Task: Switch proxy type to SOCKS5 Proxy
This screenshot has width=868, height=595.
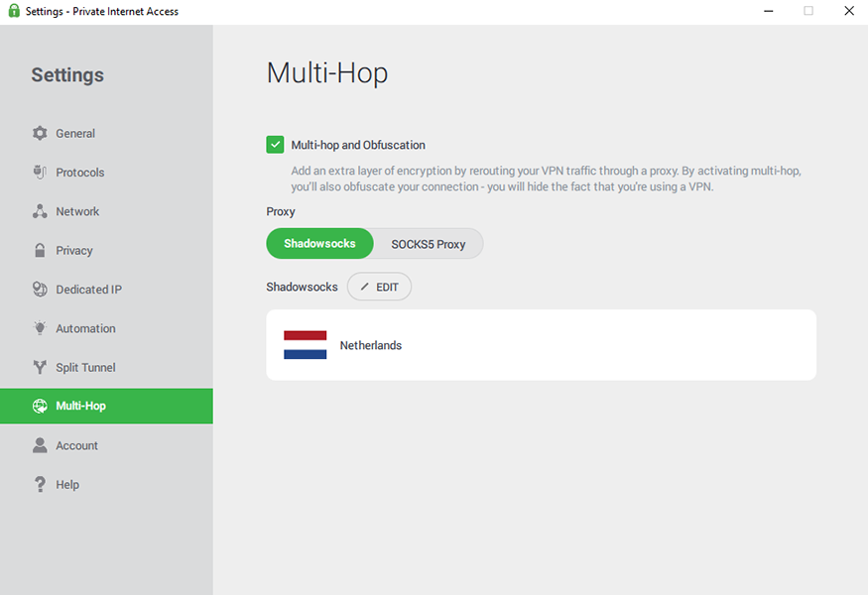Action: pyautogui.click(x=428, y=244)
